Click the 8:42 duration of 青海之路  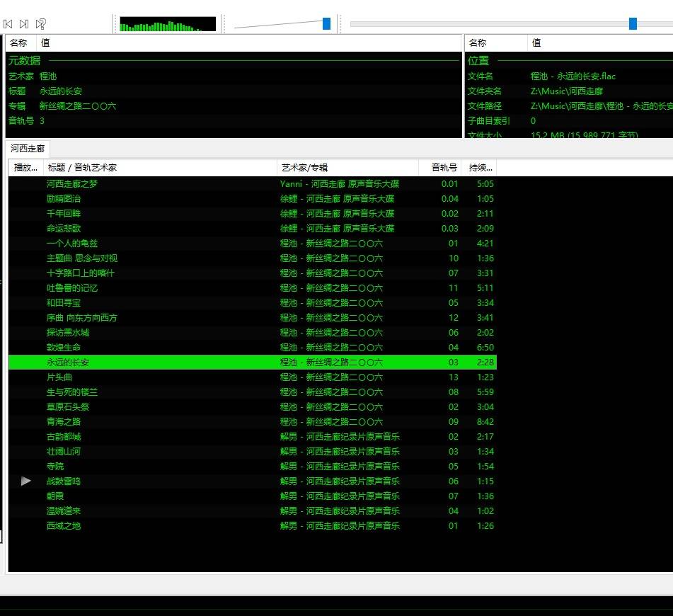pyautogui.click(x=485, y=422)
